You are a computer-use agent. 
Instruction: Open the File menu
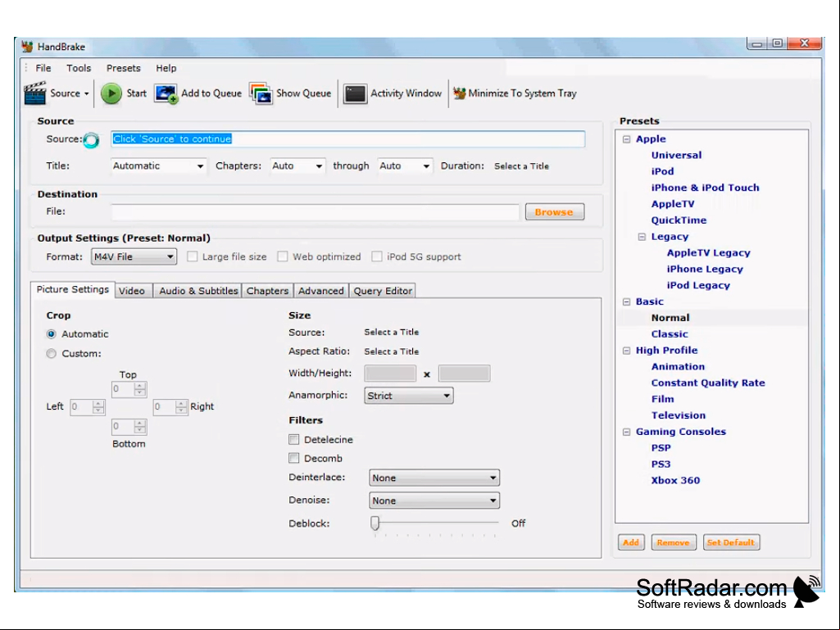[43, 68]
